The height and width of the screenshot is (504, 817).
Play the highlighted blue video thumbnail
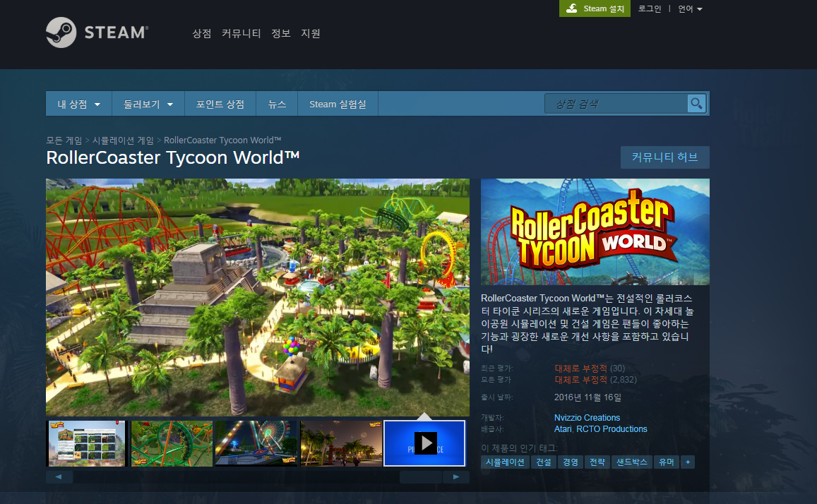coord(424,443)
